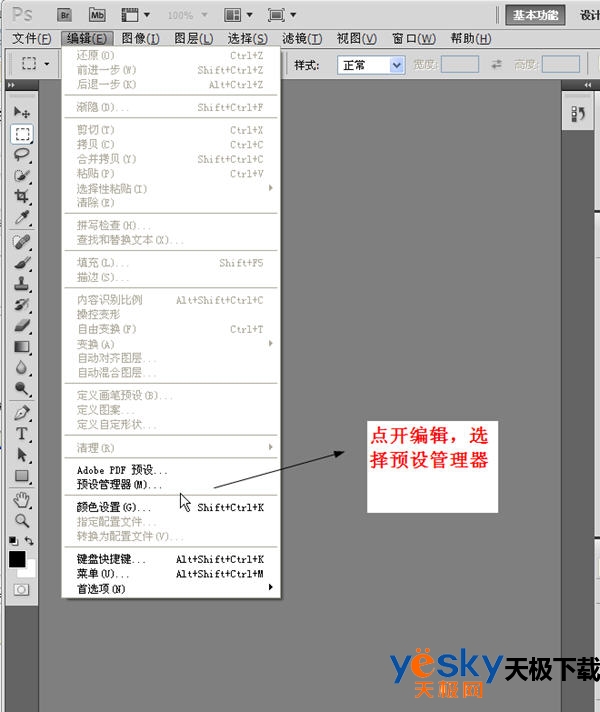Choose Adobe PDF 预设... menu item
The width and height of the screenshot is (600, 712).
pos(171,470)
